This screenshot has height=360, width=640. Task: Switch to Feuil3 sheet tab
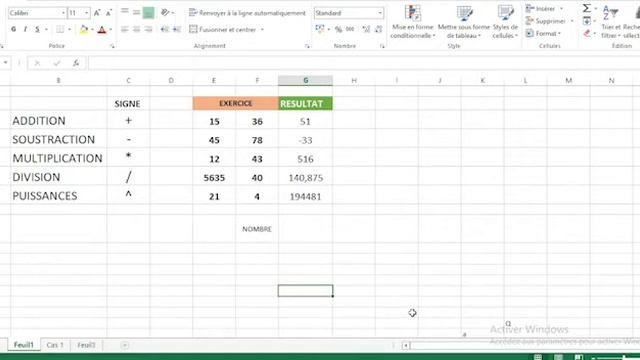point(86,345)
